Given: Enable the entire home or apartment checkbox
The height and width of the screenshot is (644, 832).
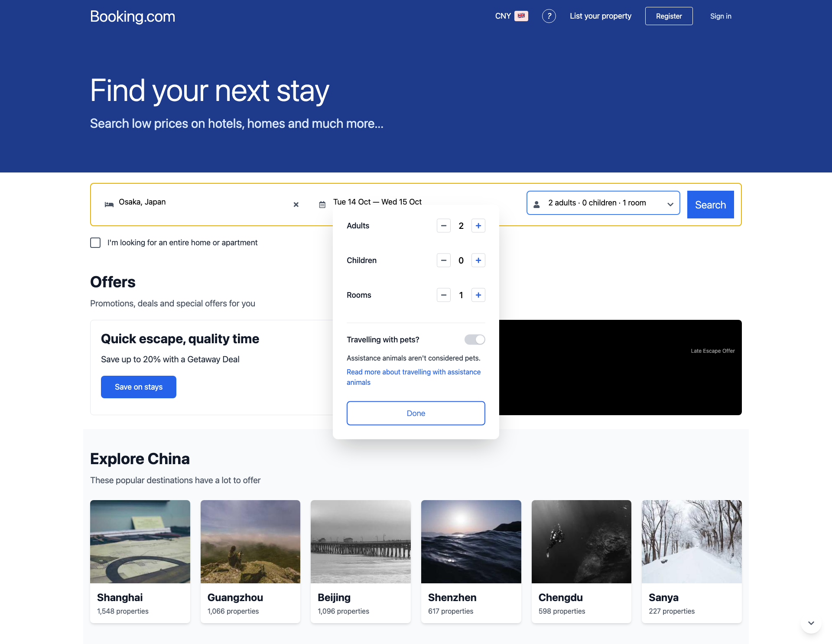Looking at the screenshot, I should pyautogui.click(x=95, y=242).
